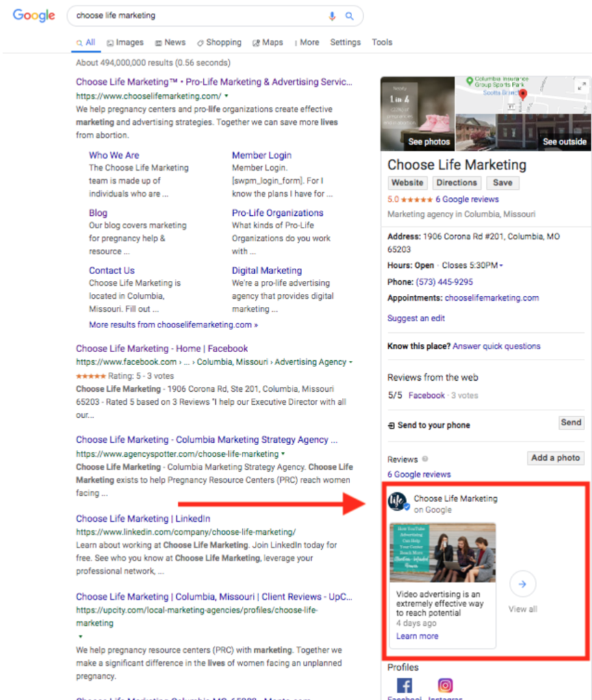
Task: Click the Send to your phone icon
Action: [391, 425]
